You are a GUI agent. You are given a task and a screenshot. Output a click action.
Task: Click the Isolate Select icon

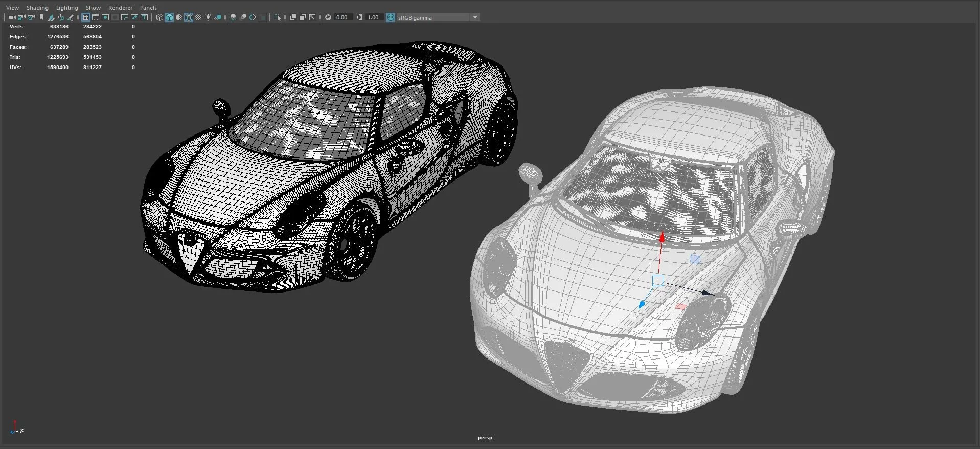click(x=278, y=17)
